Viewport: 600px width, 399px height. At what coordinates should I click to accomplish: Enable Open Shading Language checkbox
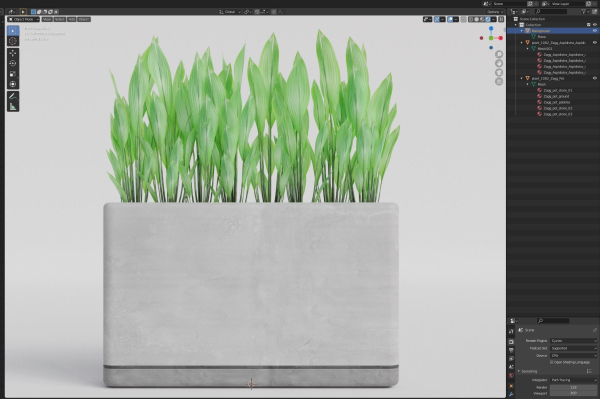[x=551, y=362]
